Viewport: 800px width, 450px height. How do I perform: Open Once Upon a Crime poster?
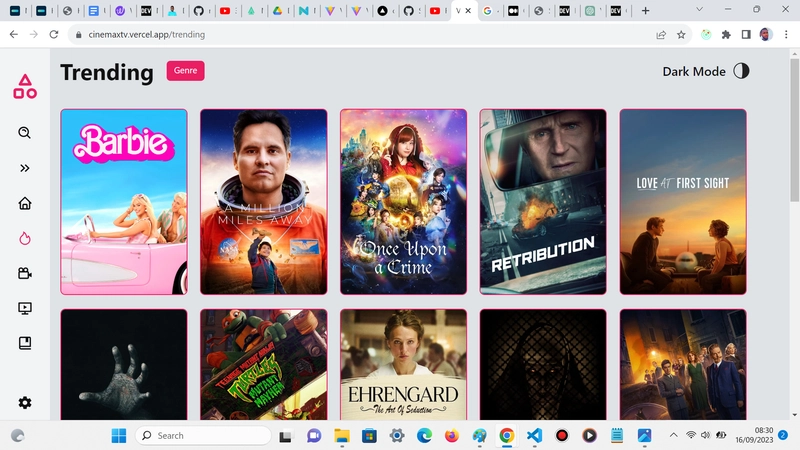pos(404,202)
